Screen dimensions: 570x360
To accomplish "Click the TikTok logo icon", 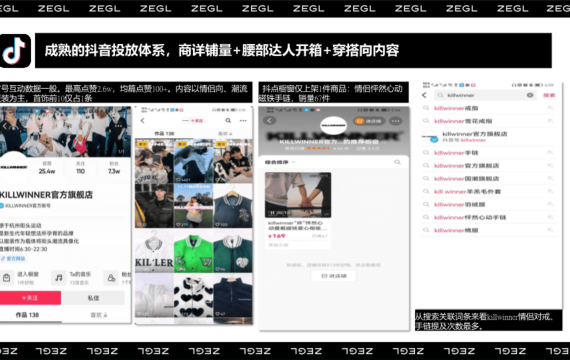I will click(x=15, y=51).
